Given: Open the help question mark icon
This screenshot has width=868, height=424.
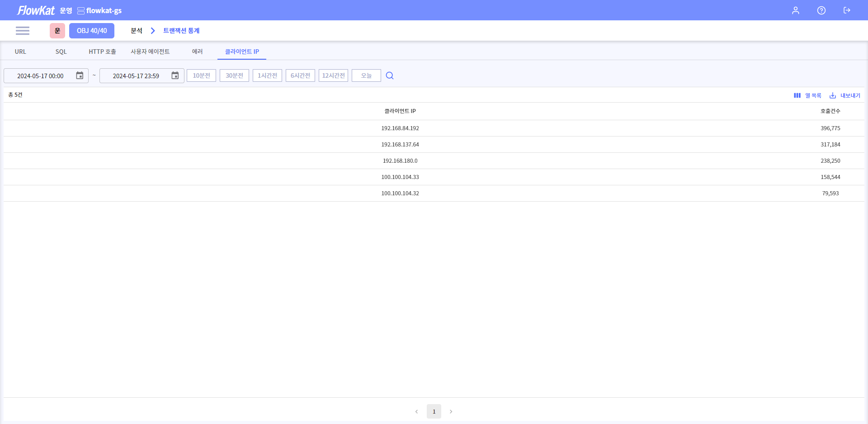Looking at the screenshot, I should click(x=821, y=10).
